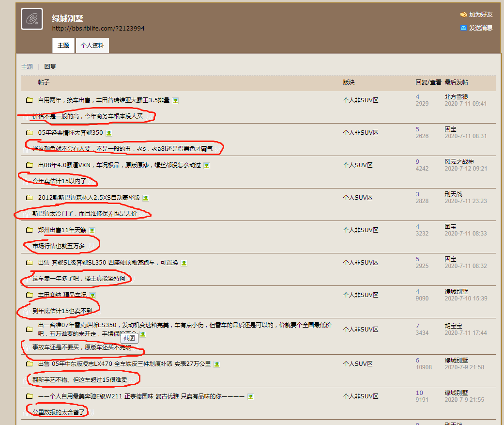The height and width of the screenshot is (425, 504).
Task: Click reply text 市场行情也就五万多
Action: point(59,246)
